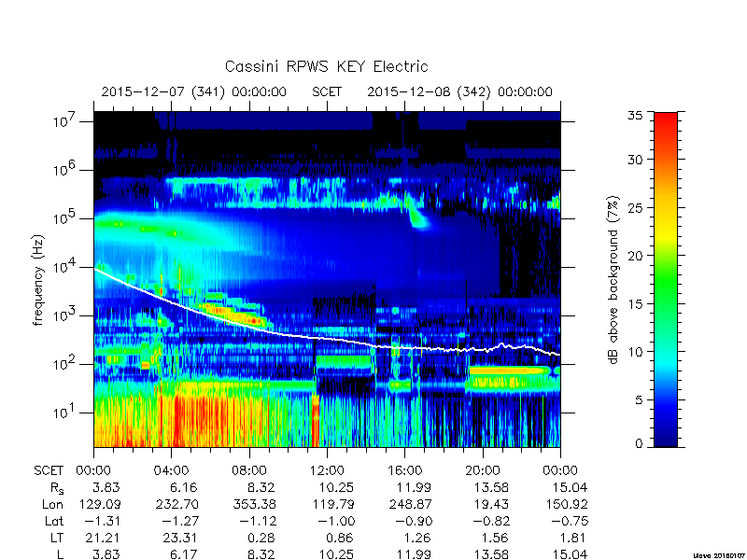747x560 pixels.
Task: Click the "Rs" row label
Action: [56, 488]
